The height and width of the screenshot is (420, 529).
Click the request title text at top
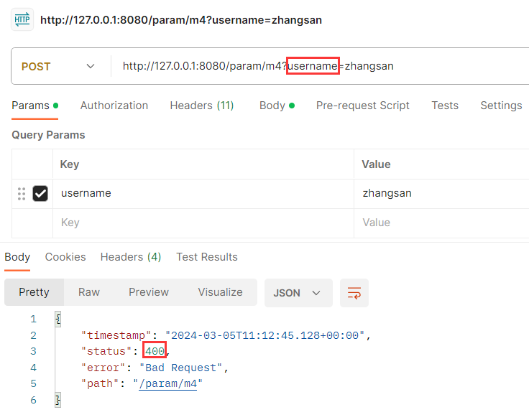pos(181,20)
